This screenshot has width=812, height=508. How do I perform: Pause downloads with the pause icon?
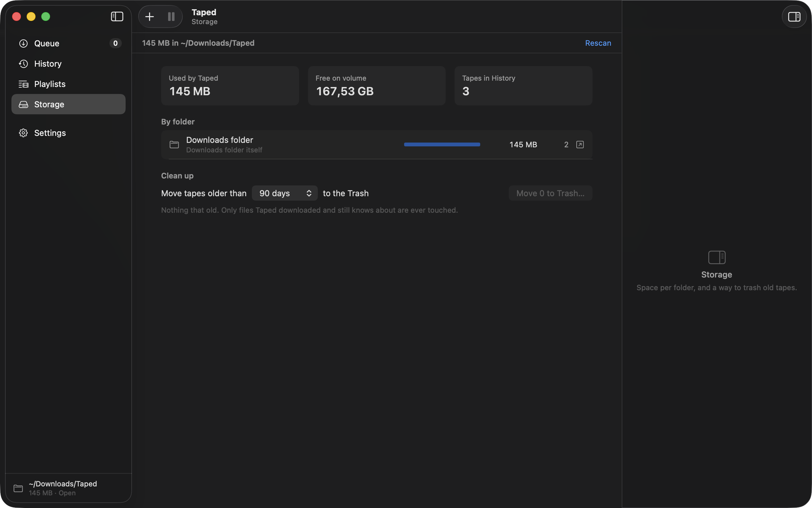point(171,17)
